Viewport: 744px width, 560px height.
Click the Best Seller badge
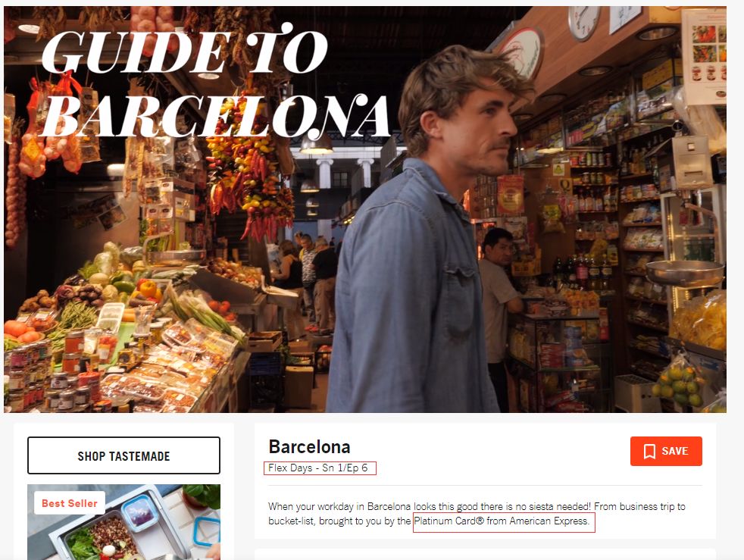(x=69, y=503)
